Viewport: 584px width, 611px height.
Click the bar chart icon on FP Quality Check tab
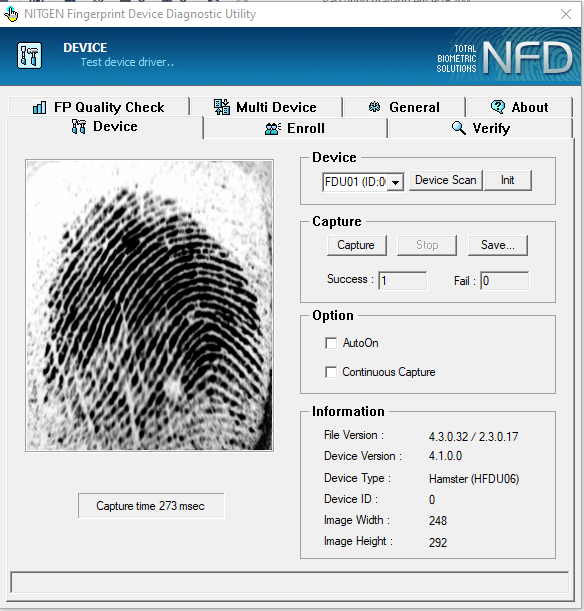tap(39, 107)
